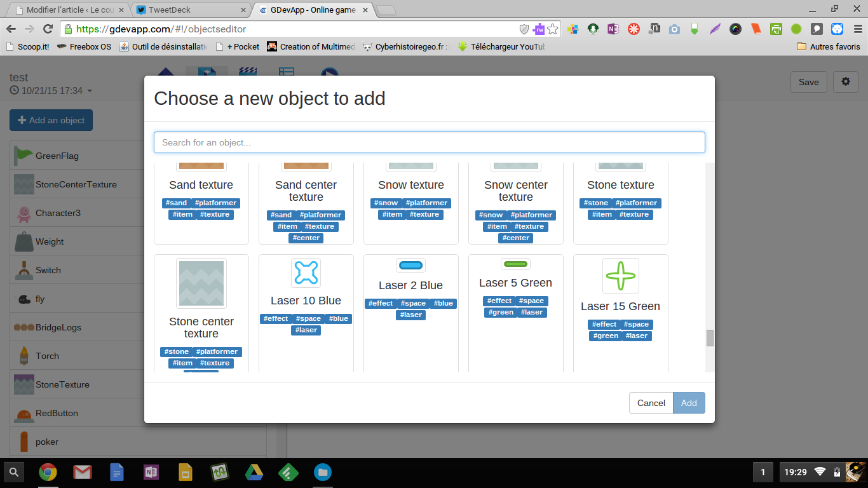
Task: Click #blue tag on Laser 10 Blue
Action: point(339,319)
